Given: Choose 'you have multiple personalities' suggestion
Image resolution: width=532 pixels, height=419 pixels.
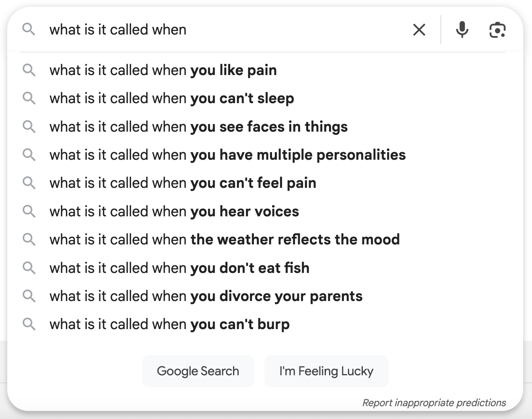Looking at the screenshot, I should 265,155.
